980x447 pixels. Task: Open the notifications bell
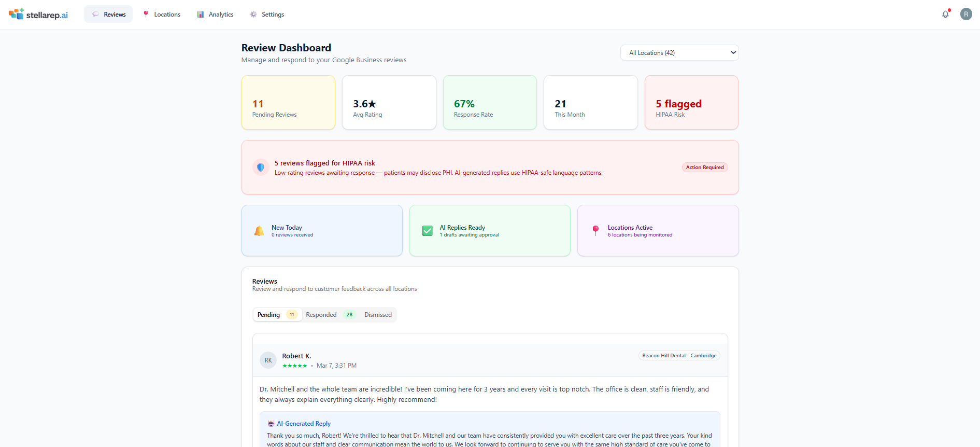click(x=945, y=15)
